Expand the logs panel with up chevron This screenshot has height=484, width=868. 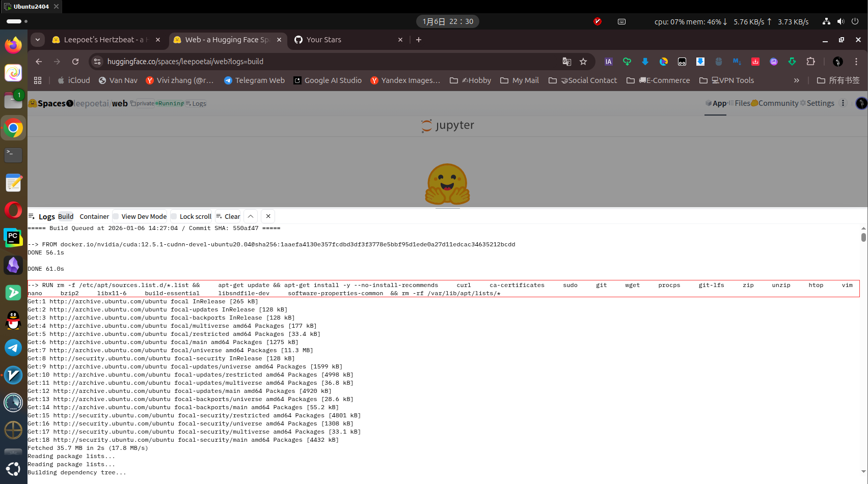[x=251, y=216]
